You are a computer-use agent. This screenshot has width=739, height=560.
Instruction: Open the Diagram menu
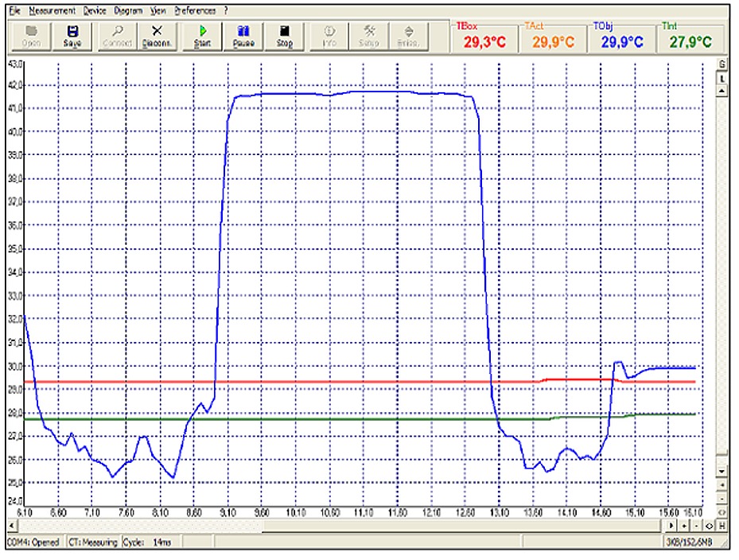click(x=127, y=11)
